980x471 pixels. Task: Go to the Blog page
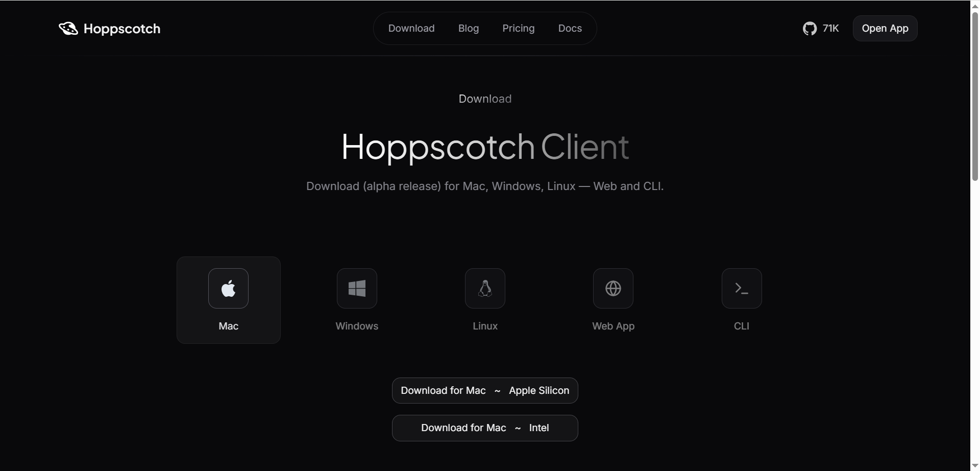point(469,28)
